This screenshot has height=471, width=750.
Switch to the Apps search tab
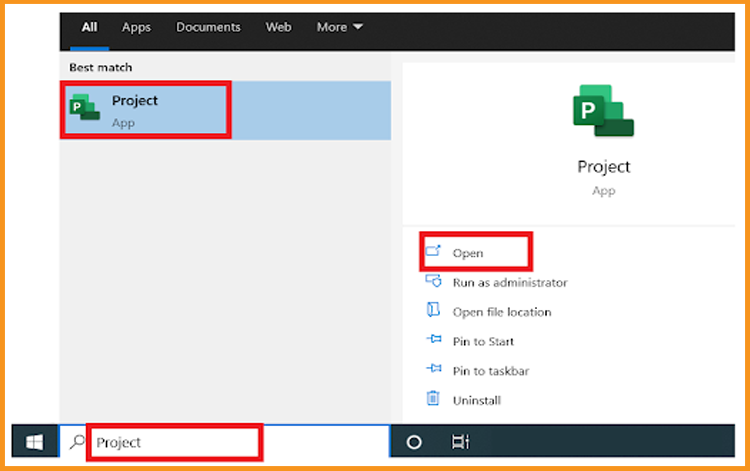[x=136, y=27]
